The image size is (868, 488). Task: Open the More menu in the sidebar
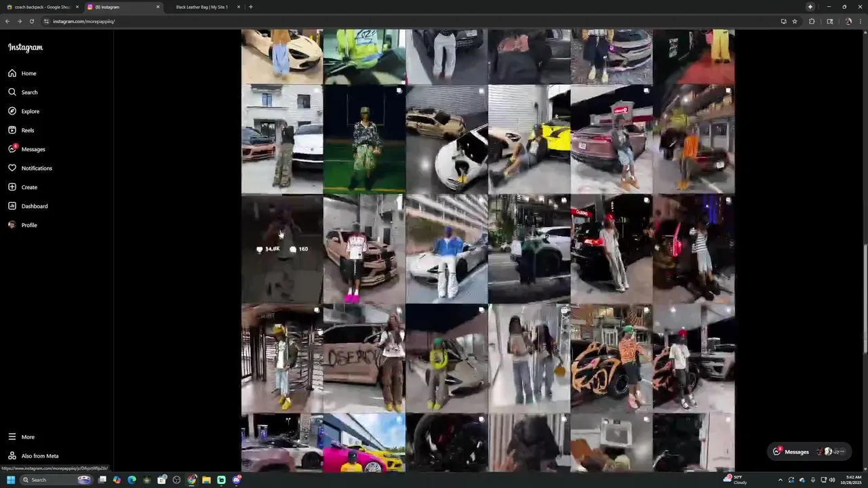pos(21,437)
